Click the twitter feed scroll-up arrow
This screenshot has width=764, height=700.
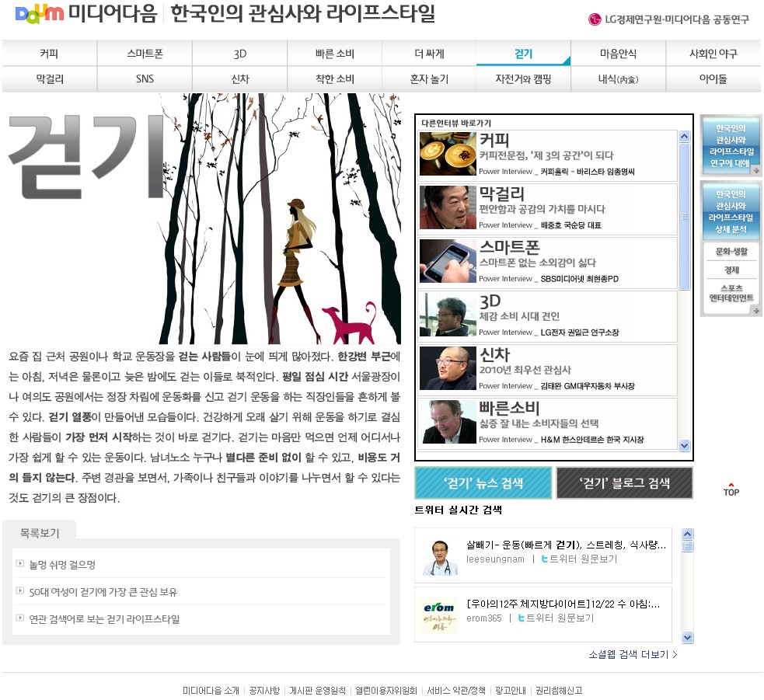[688, 534]
